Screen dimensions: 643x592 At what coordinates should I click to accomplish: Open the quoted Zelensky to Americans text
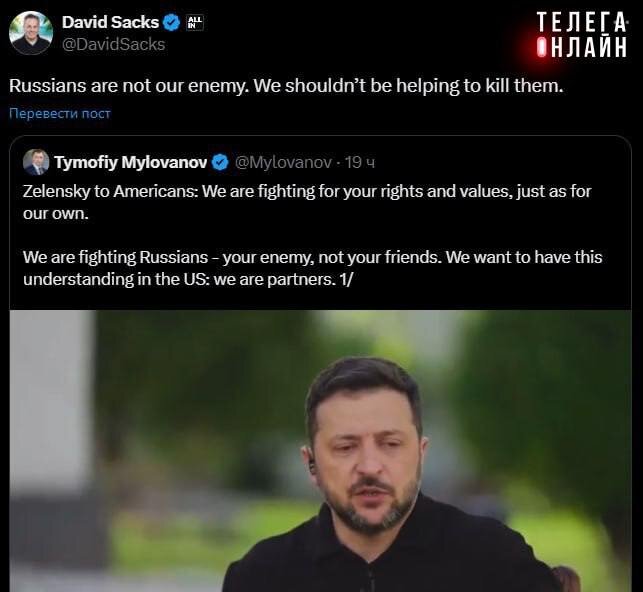(x=307, y=202)
